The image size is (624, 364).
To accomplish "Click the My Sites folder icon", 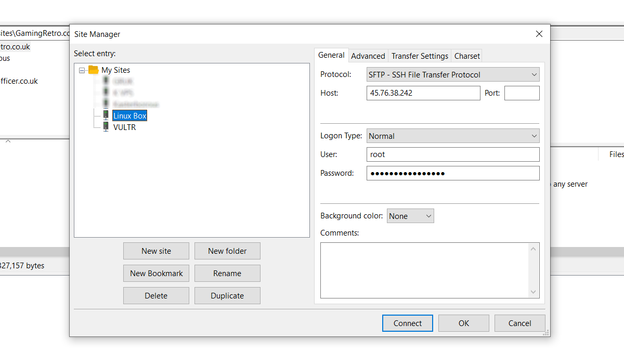I will tap(94, 70).
